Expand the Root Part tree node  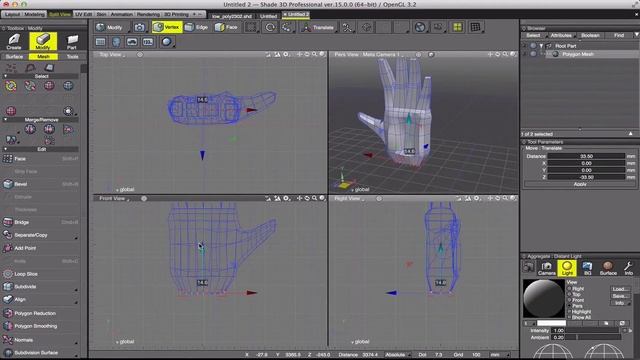click(x=541, y=46)
